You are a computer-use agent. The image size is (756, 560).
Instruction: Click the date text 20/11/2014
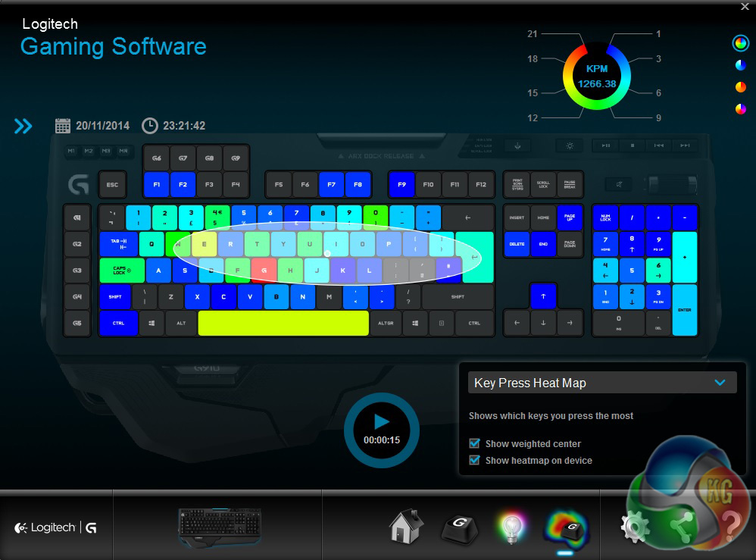pyautogui.click(x=103, y=126)
